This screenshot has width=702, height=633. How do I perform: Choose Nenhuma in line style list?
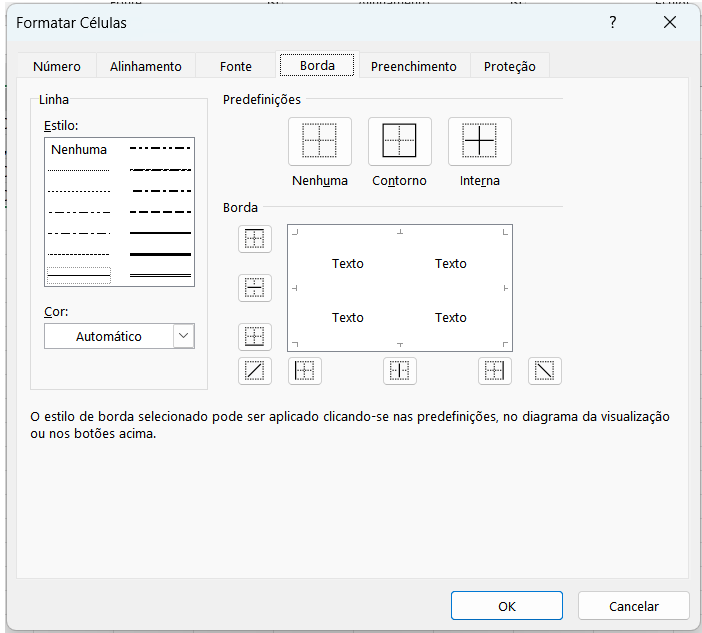[x=79, y=150]
